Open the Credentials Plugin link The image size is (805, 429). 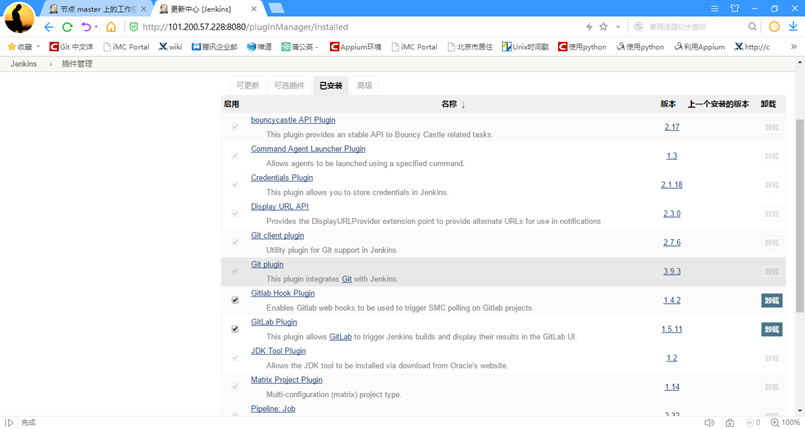click(282, 178)
